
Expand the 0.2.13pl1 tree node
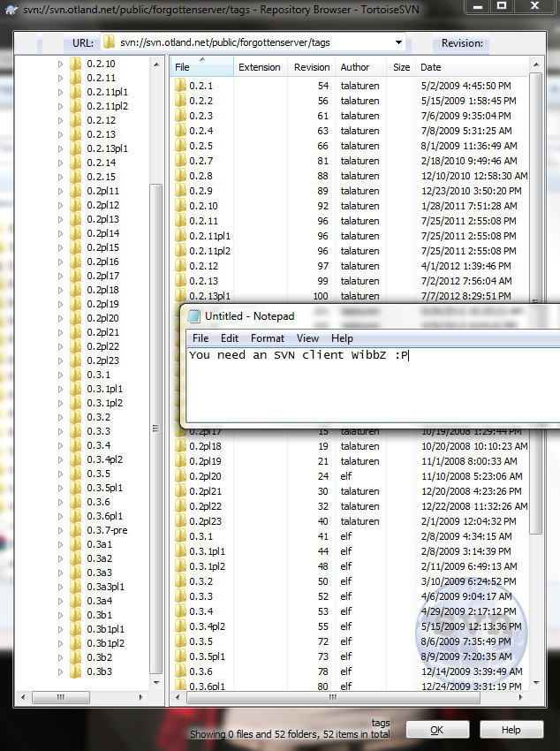(x=60, y=148)
